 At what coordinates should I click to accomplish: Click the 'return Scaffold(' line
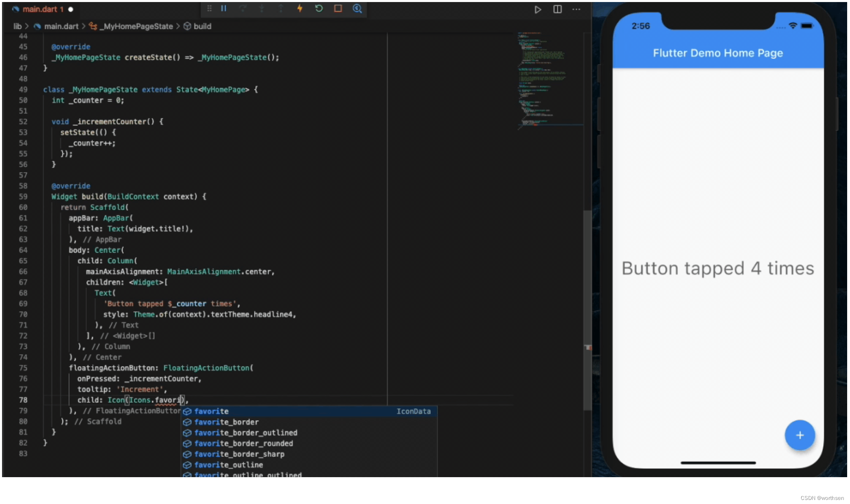click(94, 207)
